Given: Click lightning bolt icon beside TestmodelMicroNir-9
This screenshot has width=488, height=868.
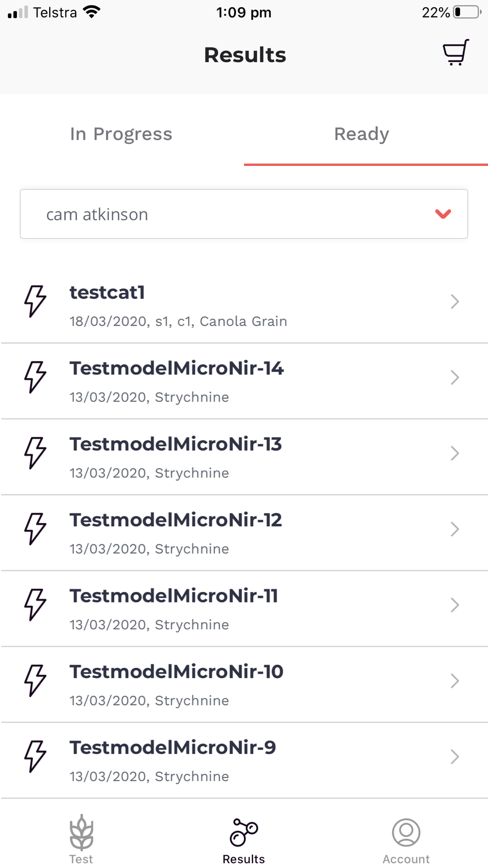Looking at the screenshot, I should (x=35, y=756).
